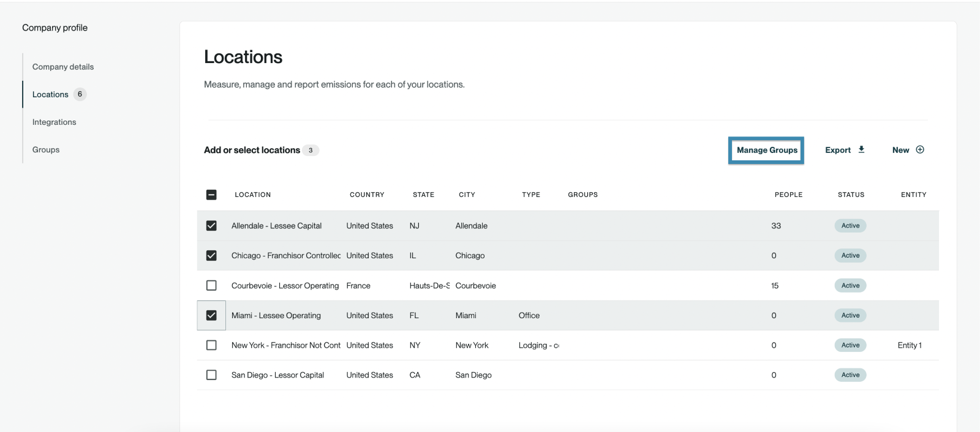Screen dimensions: 980x432
Task: Click the New plus-circle icon
Action: click(920, 149)
